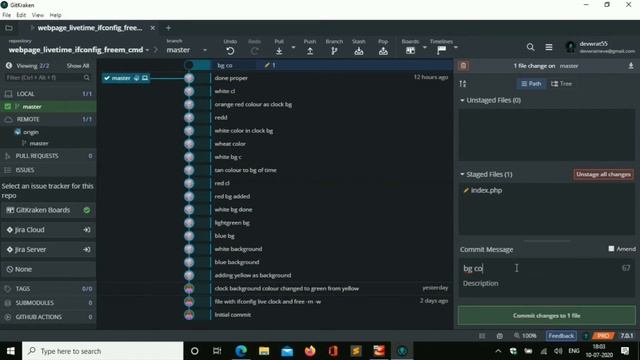640x360 pixels.
Task: Collapse the REMOTE section
Action: [48, 119]
